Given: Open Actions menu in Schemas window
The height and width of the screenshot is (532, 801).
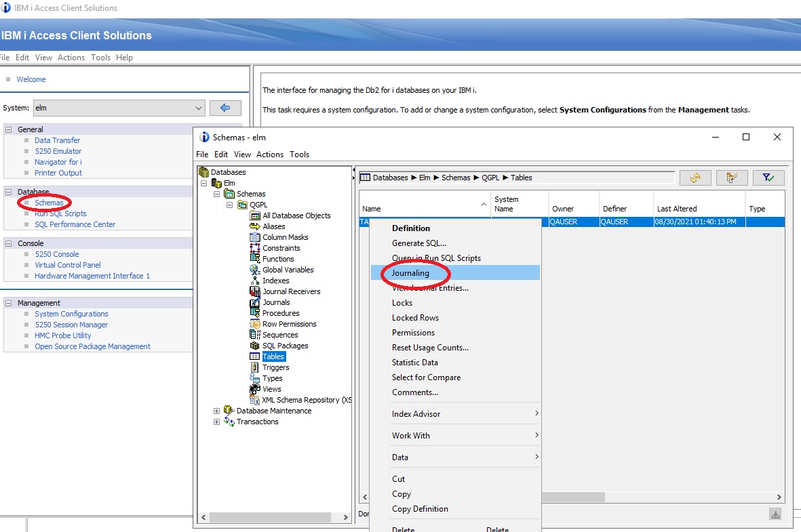Looking at the screenshot, I should [x=269, y=155].
